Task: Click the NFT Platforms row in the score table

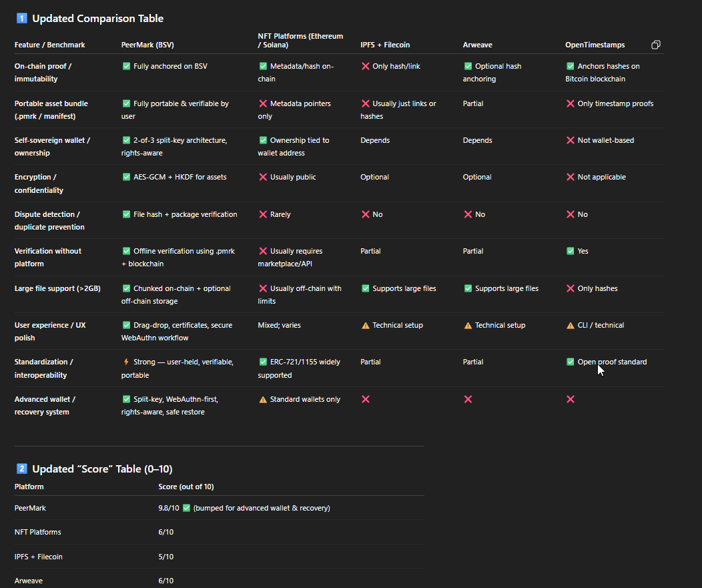Action: pyautogui.click(x=220, y=532)
